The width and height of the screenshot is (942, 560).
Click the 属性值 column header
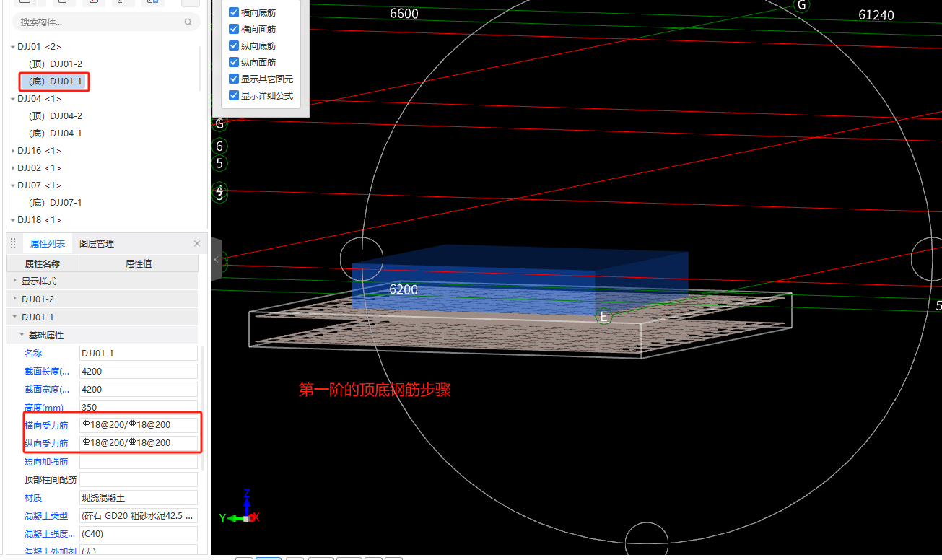(x=139, y=263)
